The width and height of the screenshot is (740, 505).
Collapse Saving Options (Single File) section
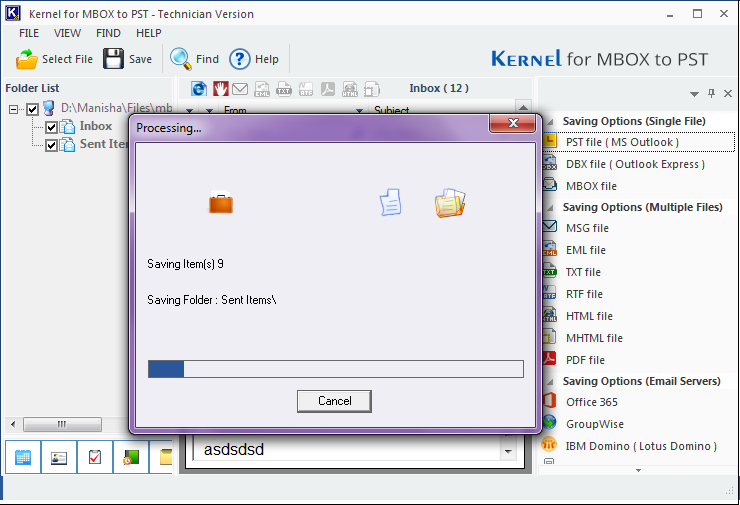coord(550,122)
